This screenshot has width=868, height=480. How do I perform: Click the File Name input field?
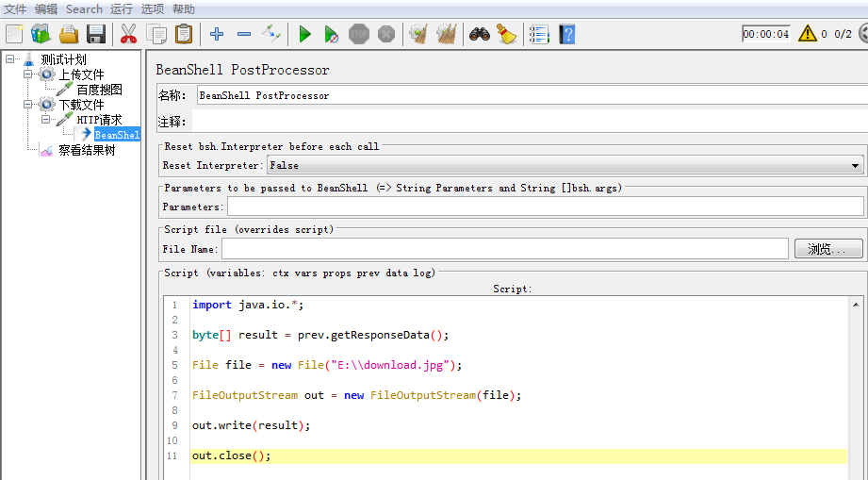(505, 249)
